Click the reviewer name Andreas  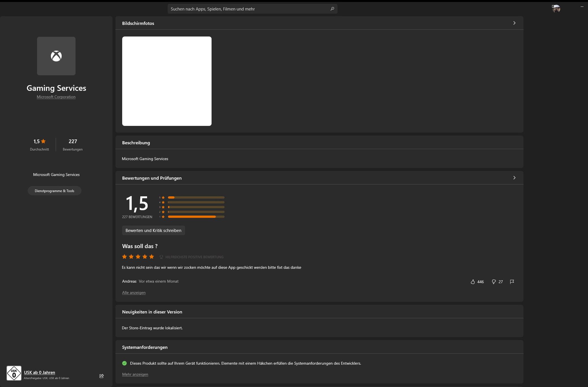pyautogui.click(x=129, y=281)
